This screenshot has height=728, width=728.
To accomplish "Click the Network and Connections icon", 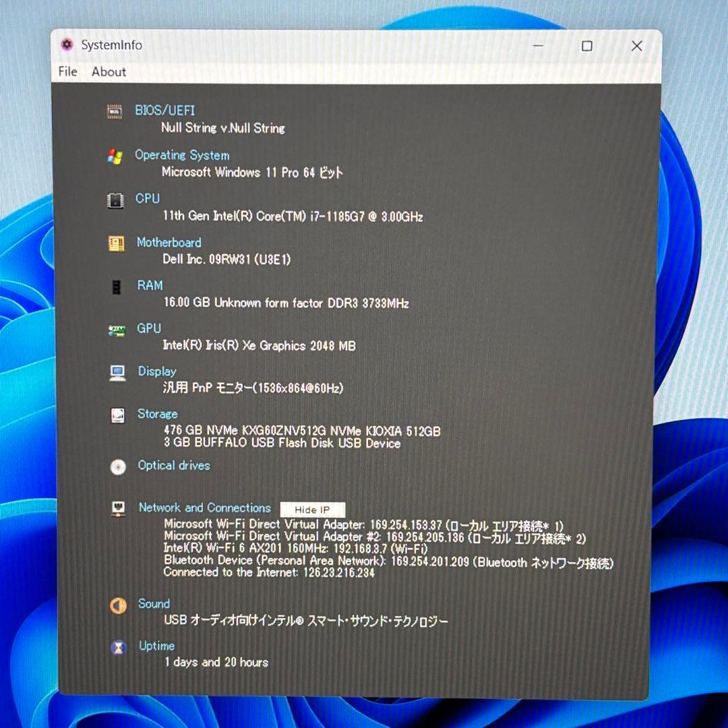I will click(119, 508).
